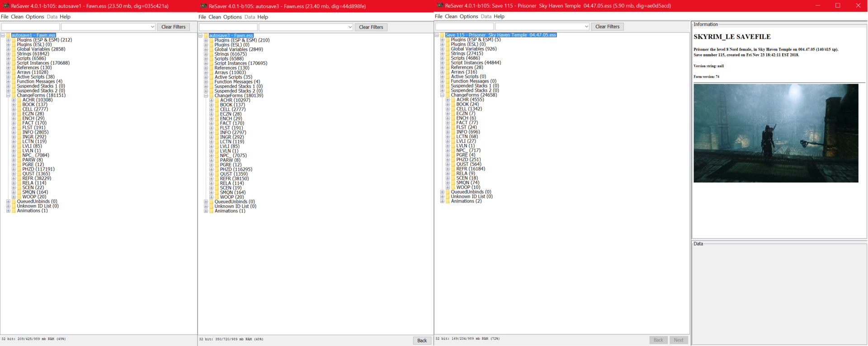The width and height of the screenshot is (868, 346).
Task: Open File menu in autosave1 window
Action: pyautogui.click(x=5, y=17)
